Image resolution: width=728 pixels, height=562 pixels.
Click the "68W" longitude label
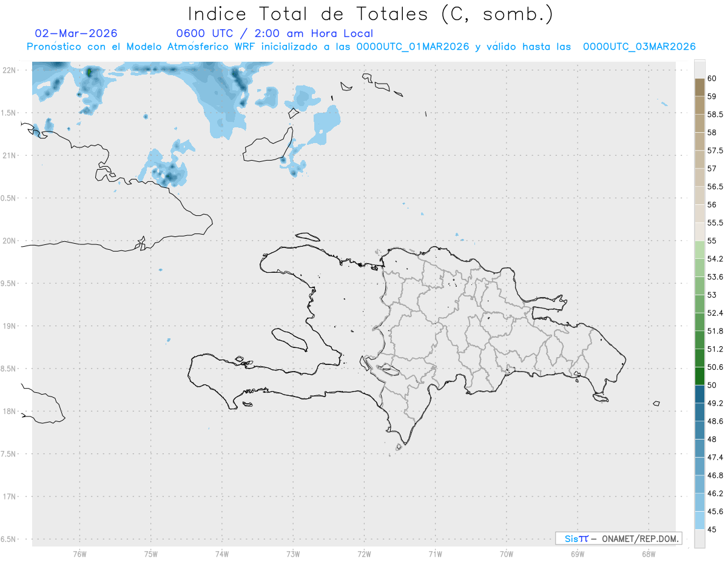pos(649,554)
